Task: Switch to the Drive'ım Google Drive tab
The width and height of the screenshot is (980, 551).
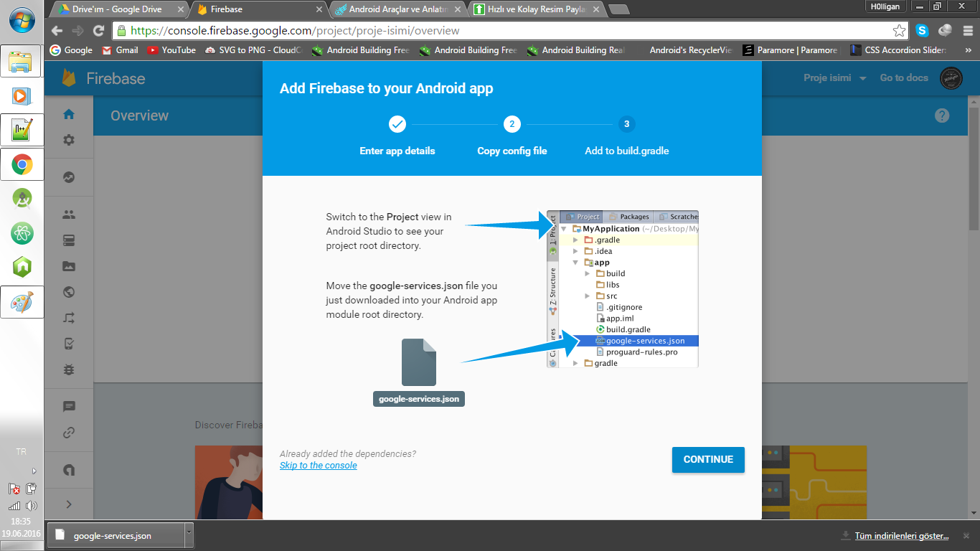Action: point(118,9)
